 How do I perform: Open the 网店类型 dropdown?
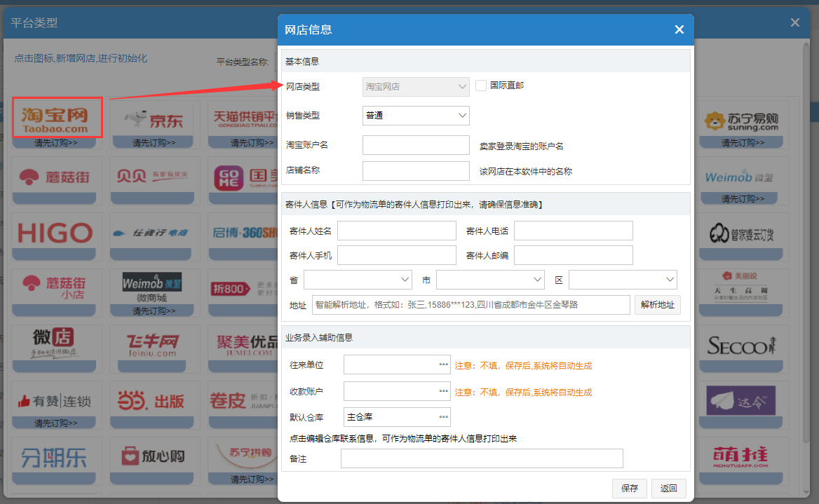pos(416,87)
